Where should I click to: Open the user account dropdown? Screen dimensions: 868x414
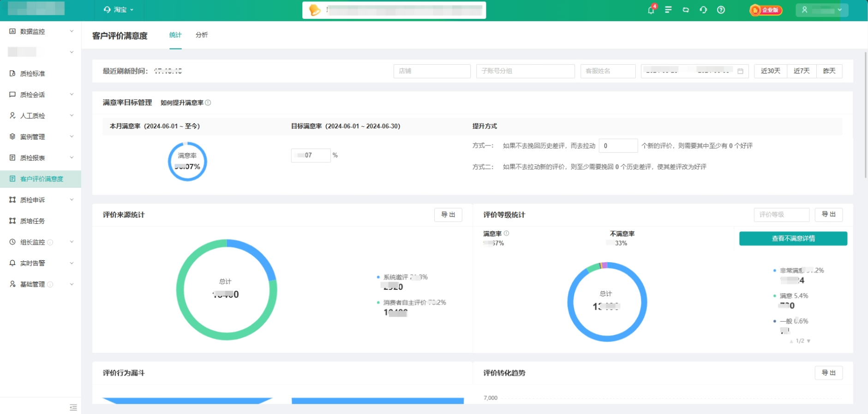(x=822, y=10)
